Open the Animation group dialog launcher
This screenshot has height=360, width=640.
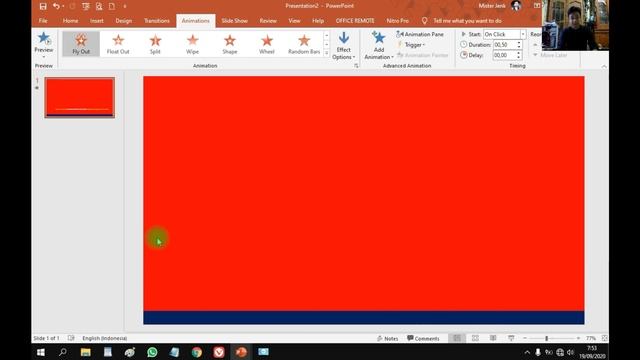pos(356,66)
